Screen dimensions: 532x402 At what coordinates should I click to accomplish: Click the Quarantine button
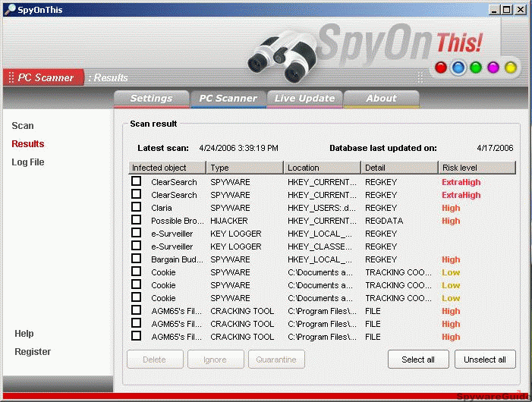[x=276, y=360]
